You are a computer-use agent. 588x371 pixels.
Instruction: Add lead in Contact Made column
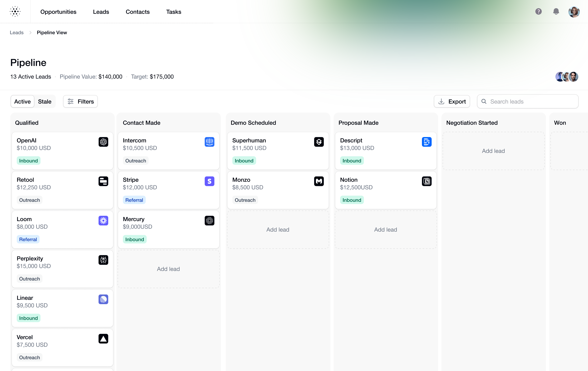[168, 269]
